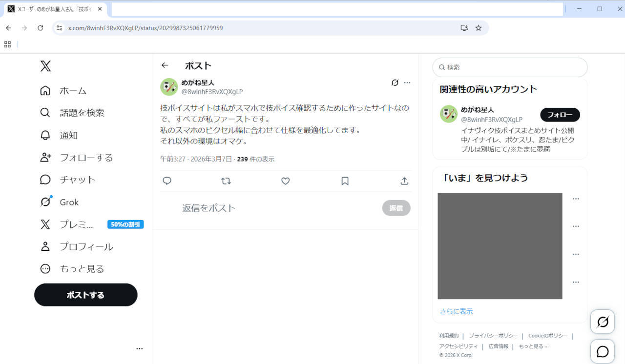Expand footer もっと見る menu
The height and width of the screenshot is (364, 625).
(x=534, y=346)
